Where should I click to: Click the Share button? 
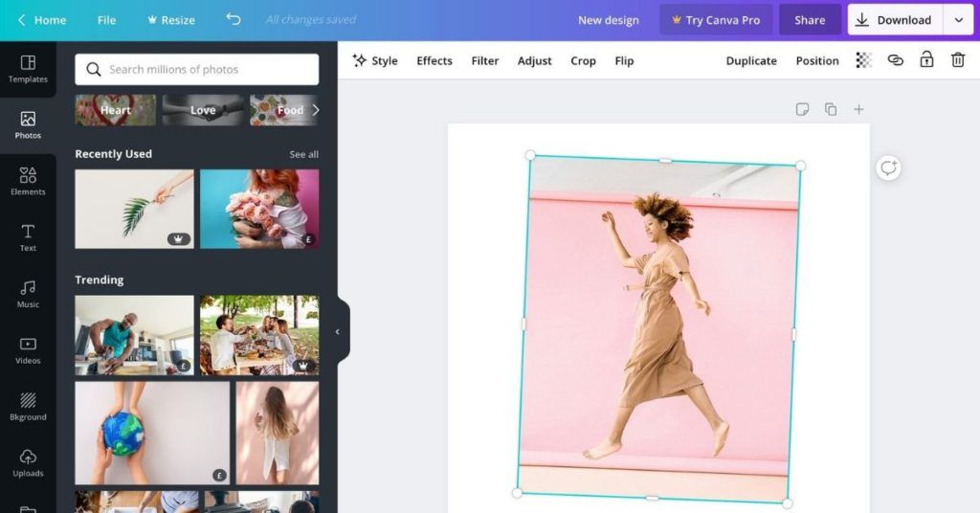coord(809,20)
